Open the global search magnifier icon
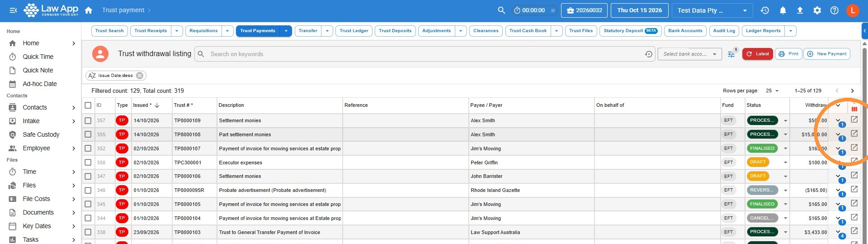 tap(501, 10)
